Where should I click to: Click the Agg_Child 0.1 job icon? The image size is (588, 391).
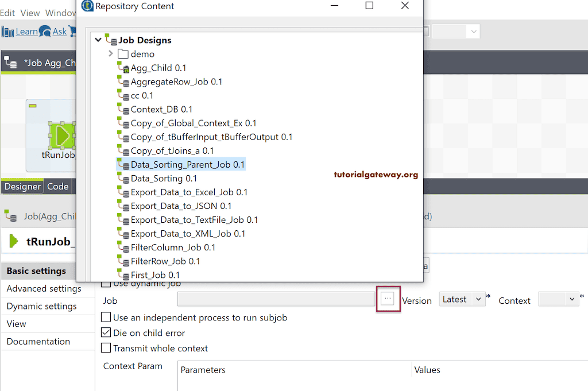(x=125, y=68)
